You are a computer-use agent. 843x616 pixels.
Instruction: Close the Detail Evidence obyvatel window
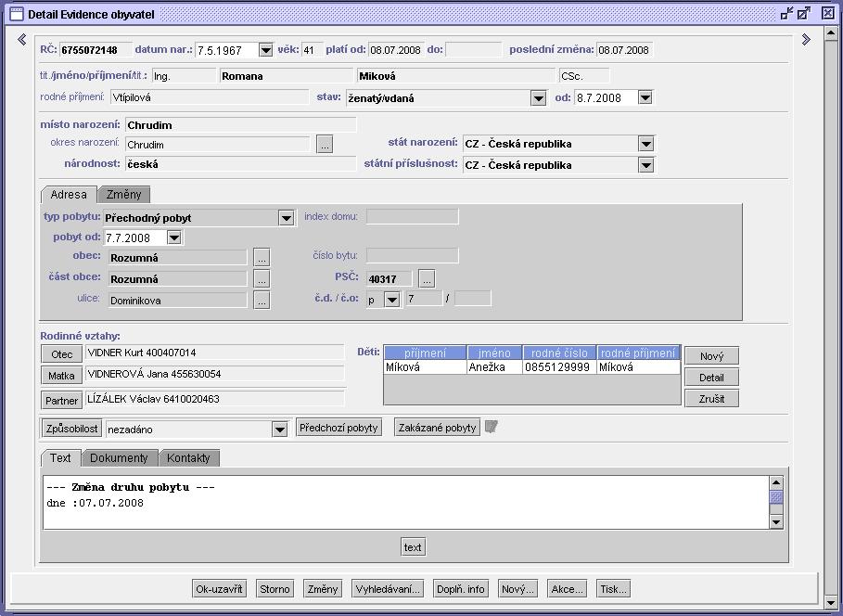pos(828,13)
